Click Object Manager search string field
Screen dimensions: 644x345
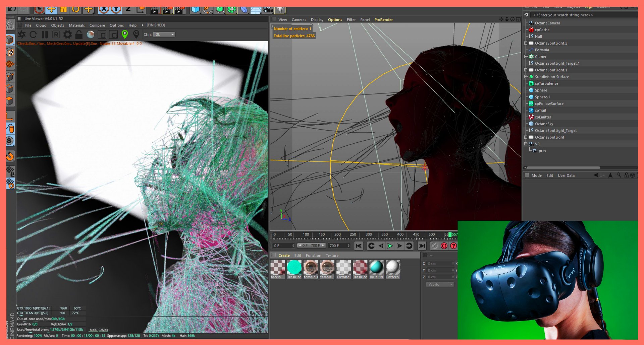tap(584, 15)
